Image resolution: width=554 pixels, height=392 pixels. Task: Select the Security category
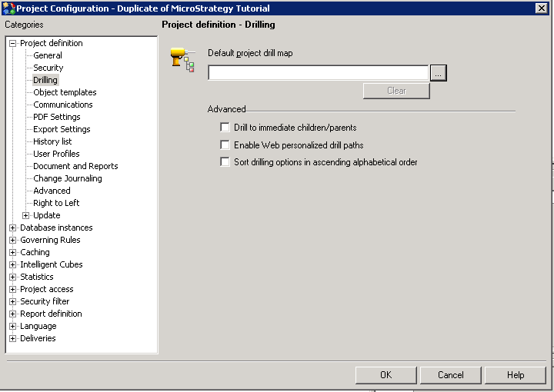(48, 68)
